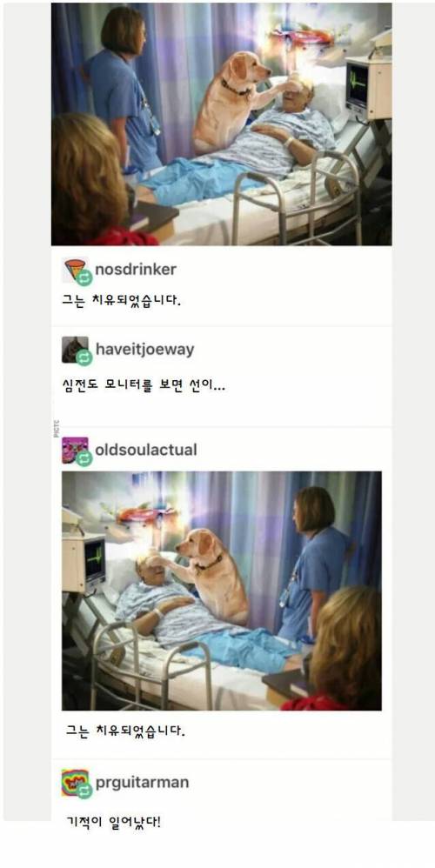Visit the prguitarman blog link
Viewport: 435px width, 868px height.
[142, 782]
